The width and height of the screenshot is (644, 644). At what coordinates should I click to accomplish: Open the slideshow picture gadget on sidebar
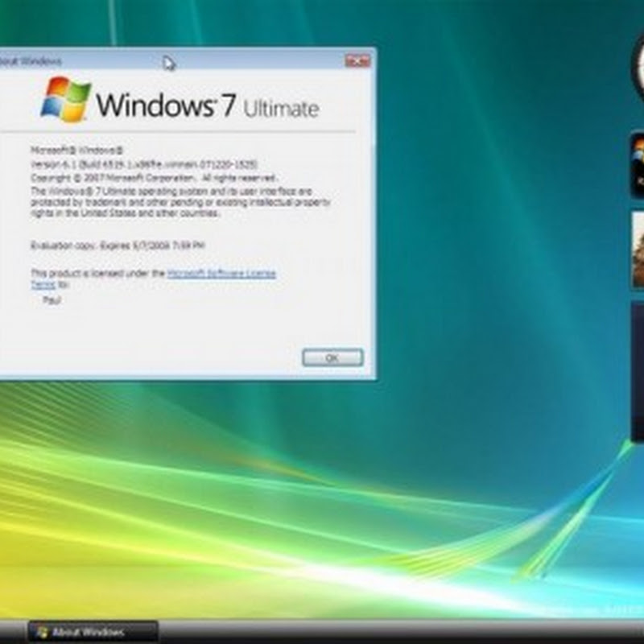click(638, 250)
